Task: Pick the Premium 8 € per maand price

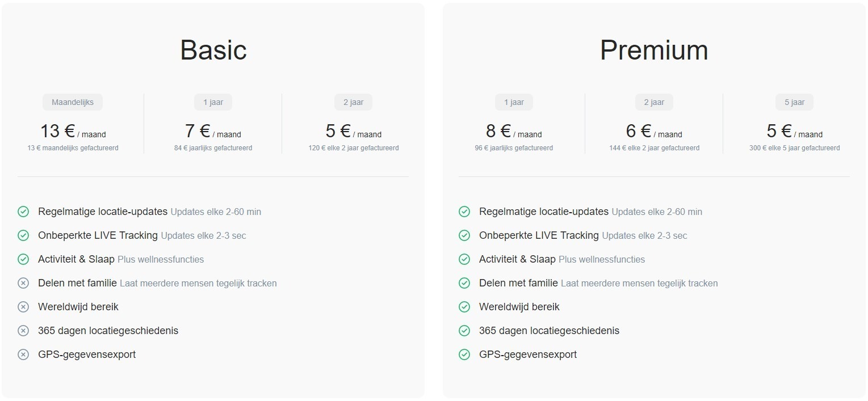Action: [514, 132]
